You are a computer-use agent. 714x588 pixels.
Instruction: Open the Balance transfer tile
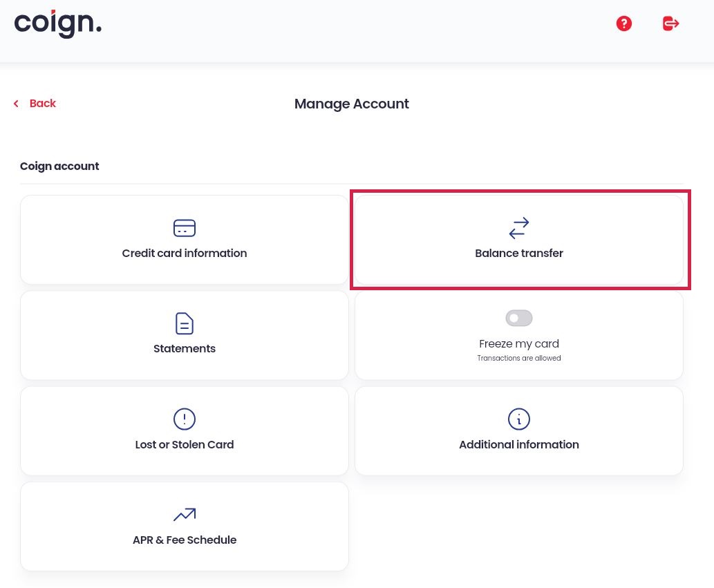(519, 240)
